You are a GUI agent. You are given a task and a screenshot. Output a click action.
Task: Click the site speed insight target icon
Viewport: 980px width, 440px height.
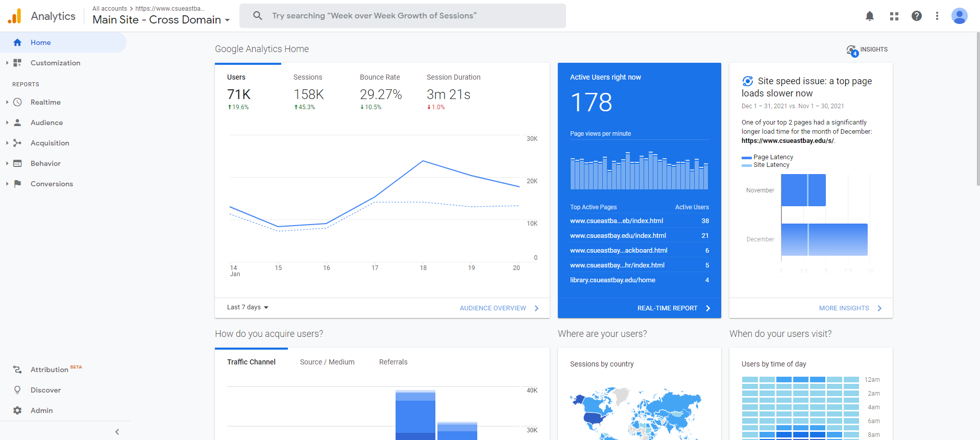click(x=748, y=81)
